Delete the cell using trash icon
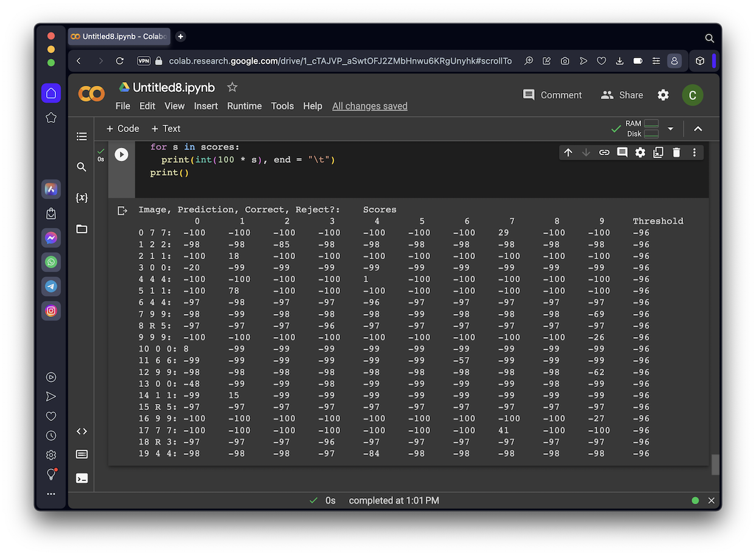756x556 pixels. [676, 153]
